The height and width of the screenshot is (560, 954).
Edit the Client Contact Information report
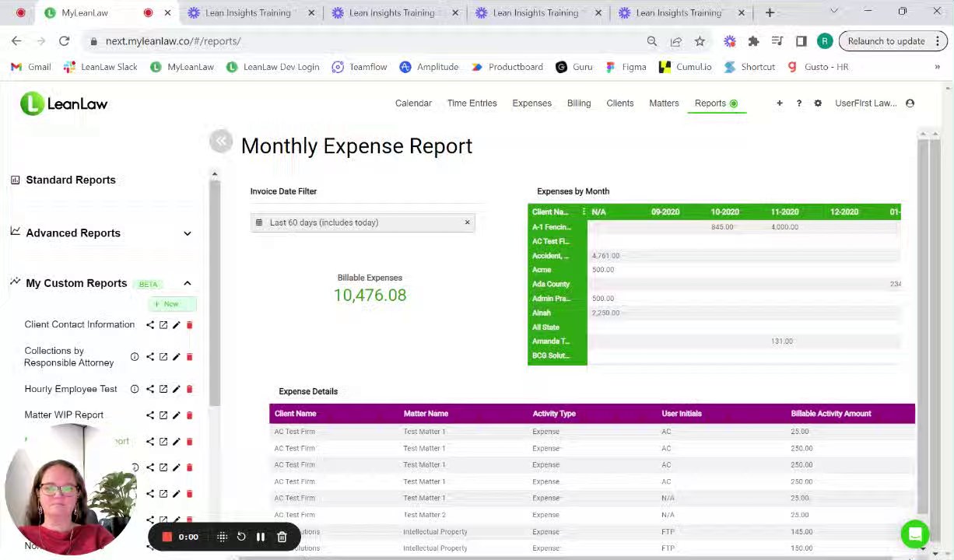(176, 325)
